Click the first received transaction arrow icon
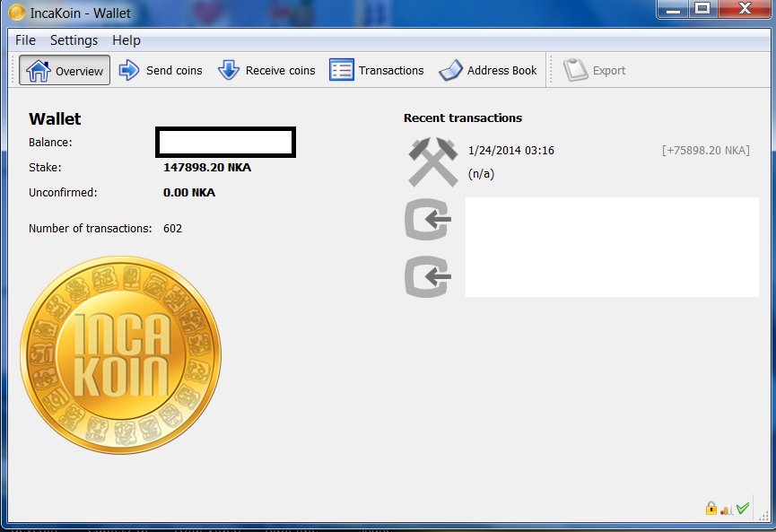The image size is (776, 532). 428,219
